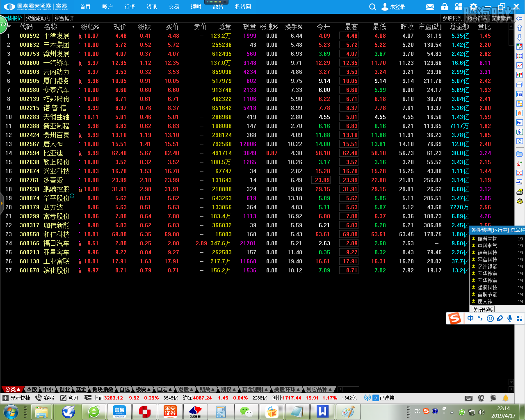Image resolution: width=525 pixels, height=420 pixels.
Task: Open the folder icon in right sidebar
Action: click(520, 154)
